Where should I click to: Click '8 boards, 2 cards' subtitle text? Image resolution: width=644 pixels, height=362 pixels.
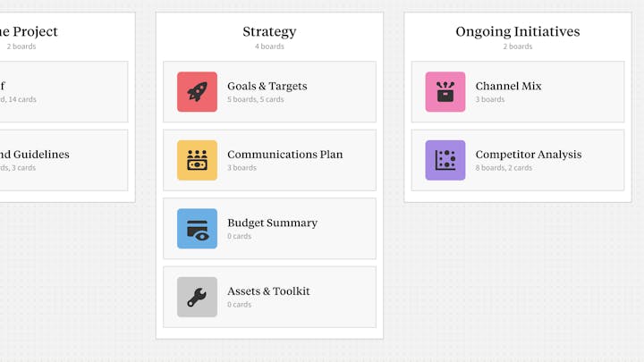[504, 168]
